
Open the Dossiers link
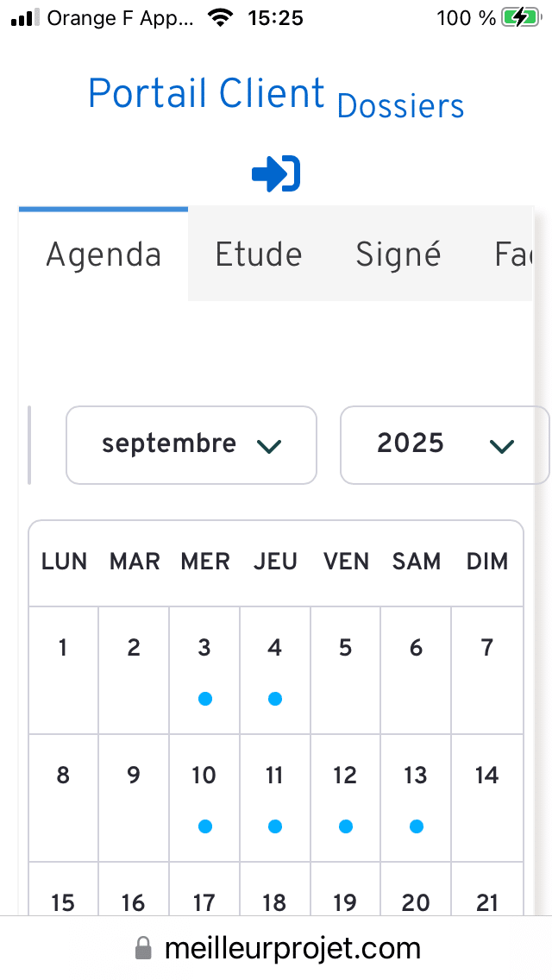click(x=400, y=106)
